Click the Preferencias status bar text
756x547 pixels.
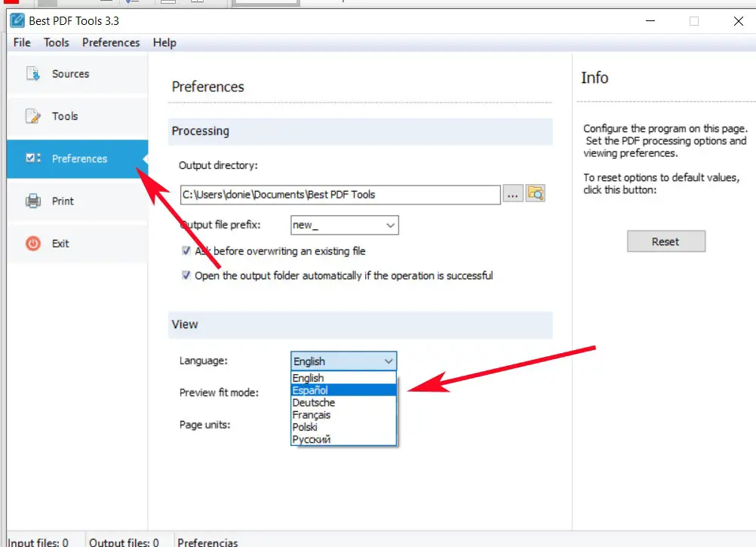[x=207, y=542]
